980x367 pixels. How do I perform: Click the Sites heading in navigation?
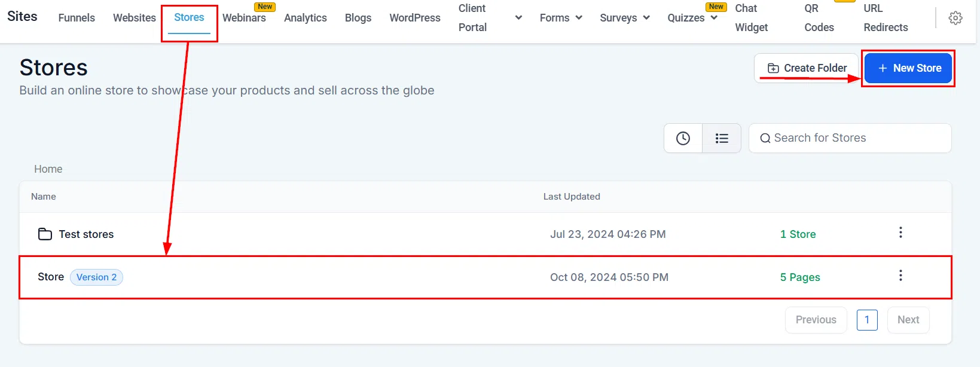click(22, 17)
